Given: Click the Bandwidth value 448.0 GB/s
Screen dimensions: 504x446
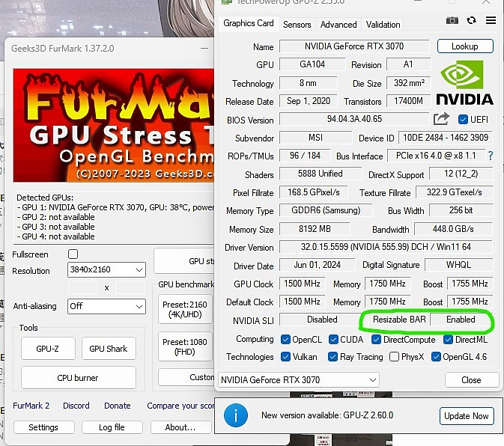Looking at the screenshot, I should point(453,229).
